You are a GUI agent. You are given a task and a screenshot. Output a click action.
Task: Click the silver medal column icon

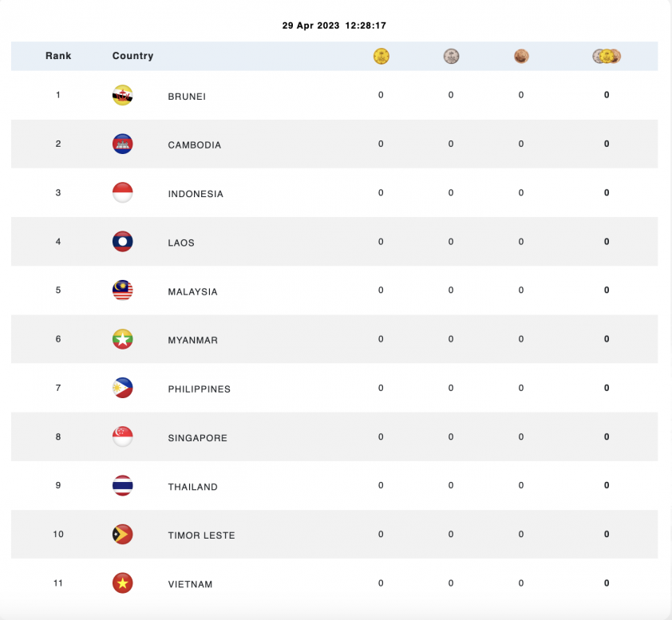pyautogui.click(x=451, y=56)
